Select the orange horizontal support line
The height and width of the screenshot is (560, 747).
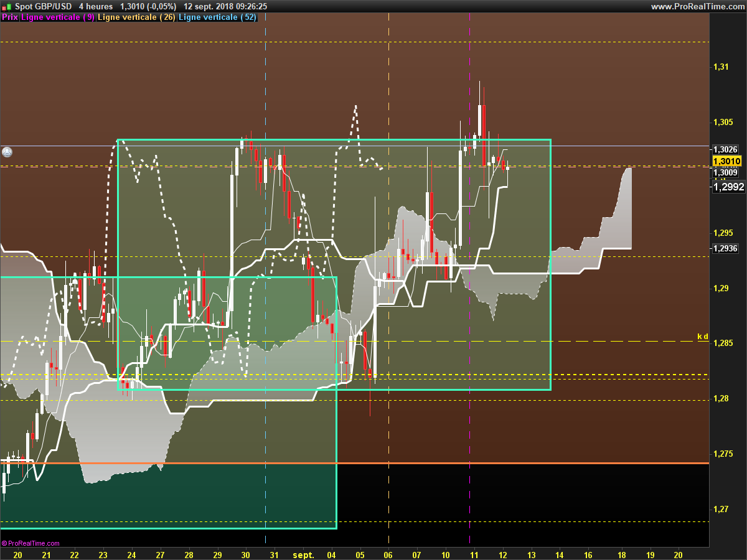click(355, 463)
